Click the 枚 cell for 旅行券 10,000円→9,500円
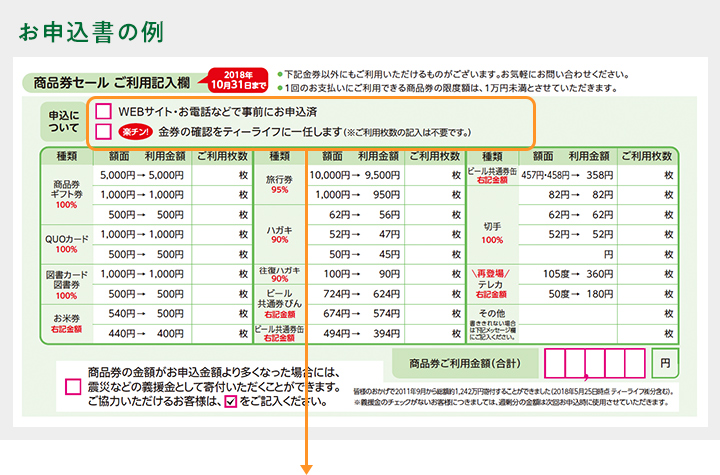Viewport: 720px width, 475px height. 435,175
